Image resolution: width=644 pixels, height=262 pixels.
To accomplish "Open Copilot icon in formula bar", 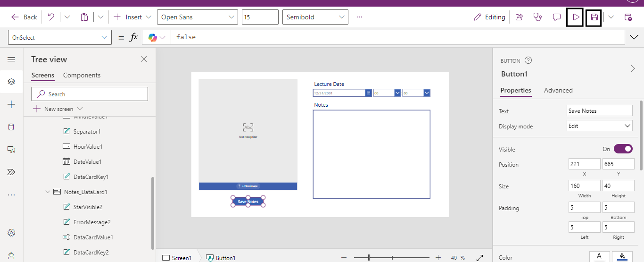I will tap(153, 37).
